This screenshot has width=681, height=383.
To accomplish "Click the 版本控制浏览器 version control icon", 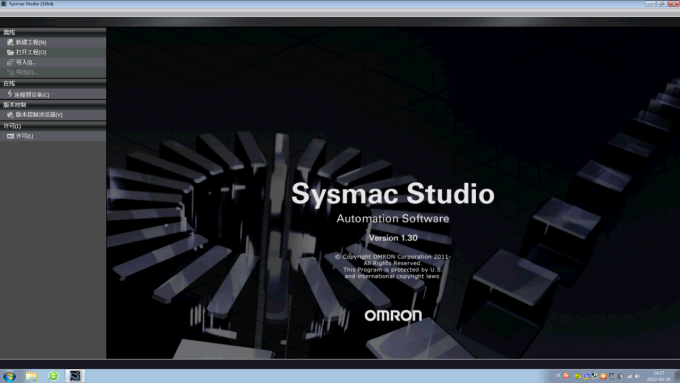I will click(x=10, y=115).
